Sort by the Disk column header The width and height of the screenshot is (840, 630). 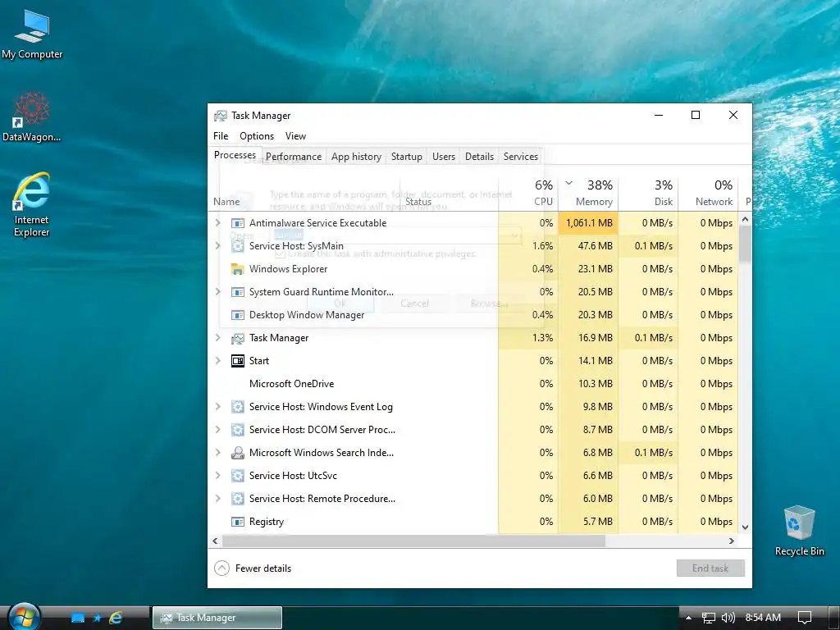[648, 194]
